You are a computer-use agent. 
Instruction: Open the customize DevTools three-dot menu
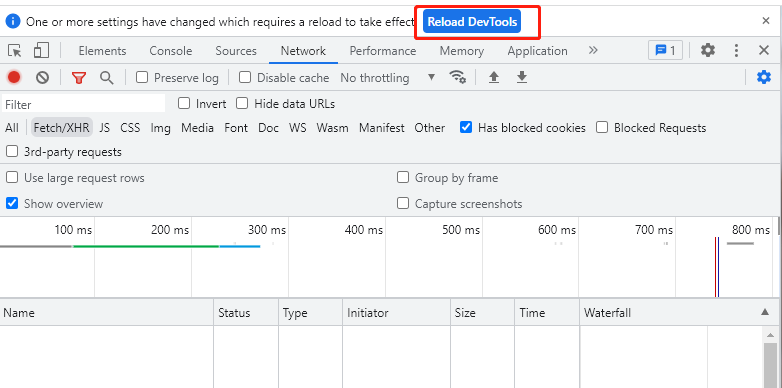pos(736,50)
